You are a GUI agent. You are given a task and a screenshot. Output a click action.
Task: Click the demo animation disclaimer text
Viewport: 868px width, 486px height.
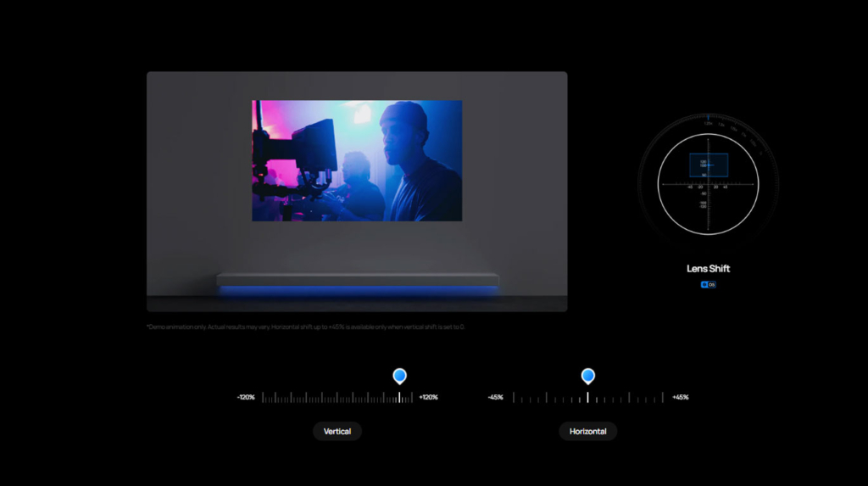pos(305,327)
